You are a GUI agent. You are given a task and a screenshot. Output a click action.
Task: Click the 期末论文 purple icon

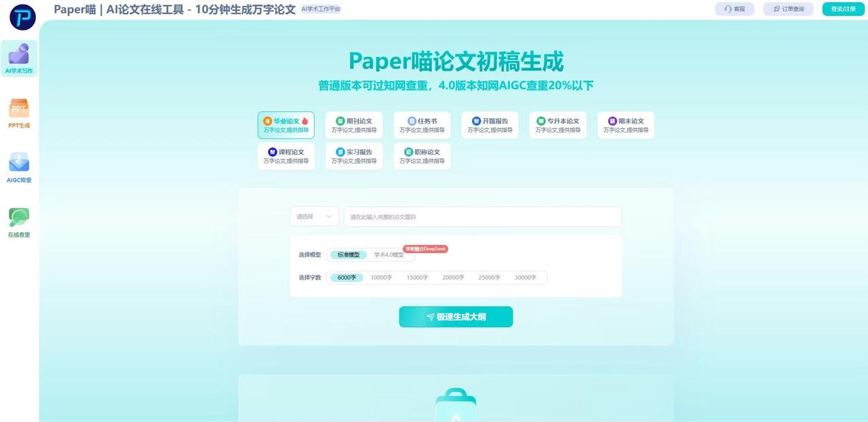coord(612,121)
